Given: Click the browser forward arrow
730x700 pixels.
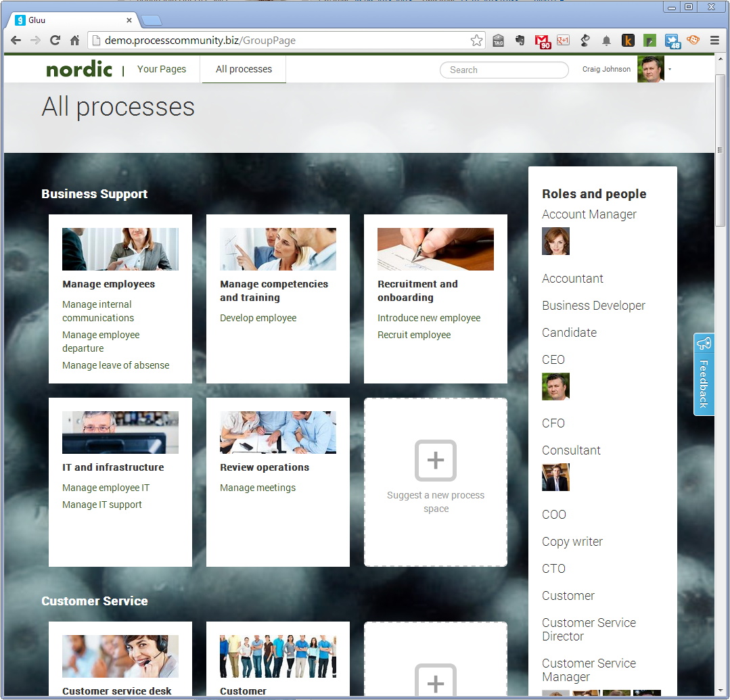Looking at the screenshot, I should 35,41.
